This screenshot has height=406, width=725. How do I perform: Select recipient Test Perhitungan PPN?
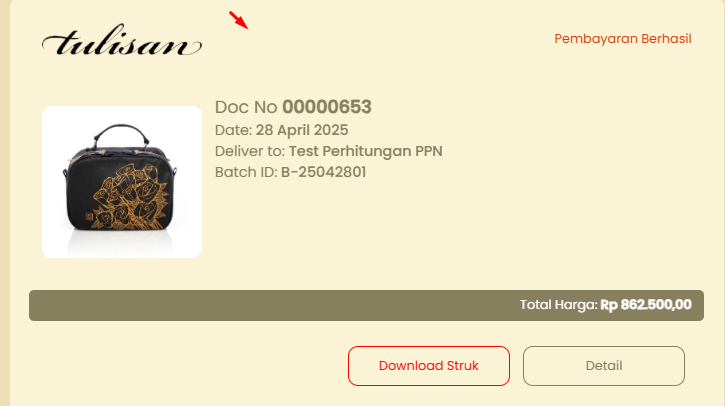coord(366,151)
